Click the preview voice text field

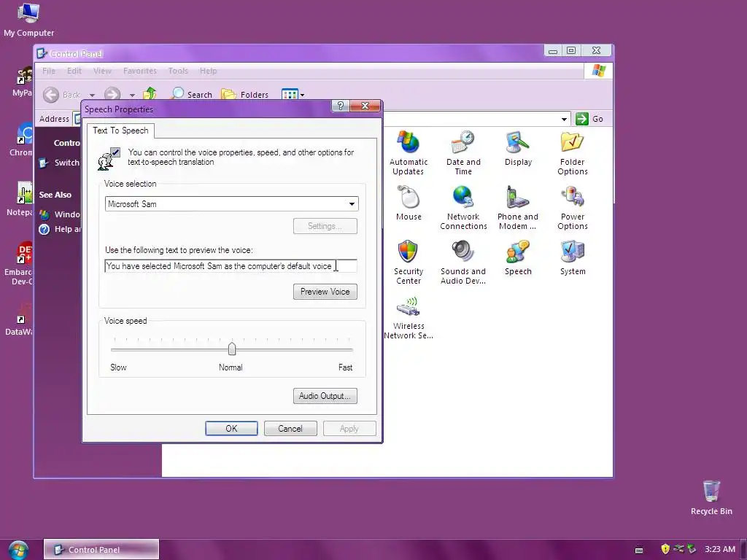click(x=231, y=265)
